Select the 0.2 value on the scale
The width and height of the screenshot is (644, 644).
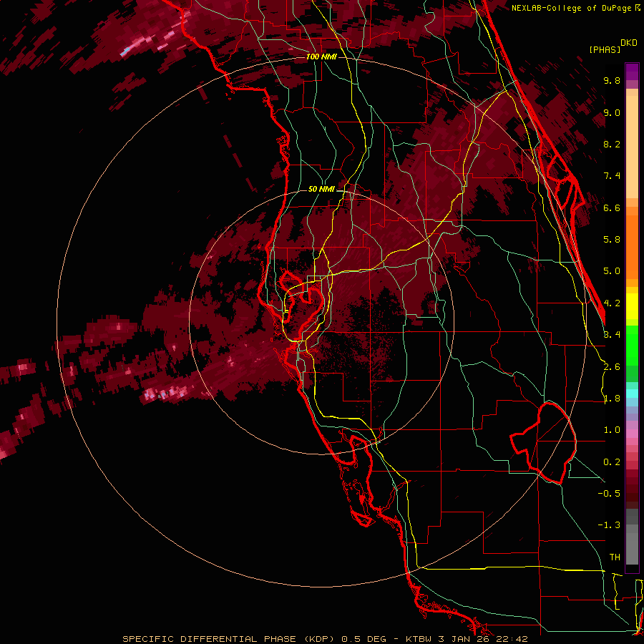point(612,462)
